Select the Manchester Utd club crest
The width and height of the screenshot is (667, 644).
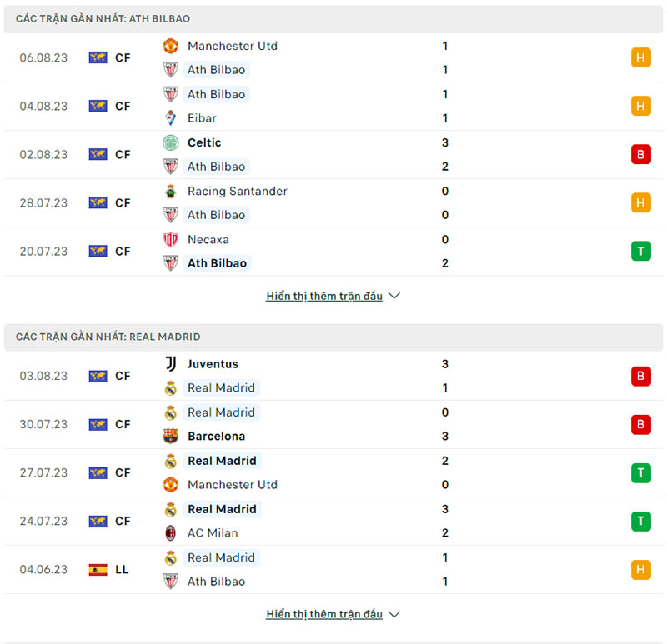coord(171,46)
